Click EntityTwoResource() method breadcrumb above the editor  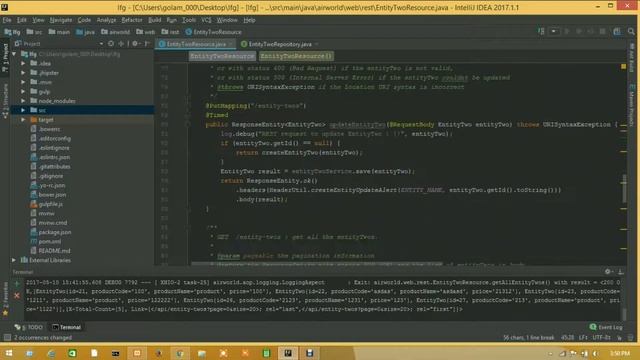296,56
